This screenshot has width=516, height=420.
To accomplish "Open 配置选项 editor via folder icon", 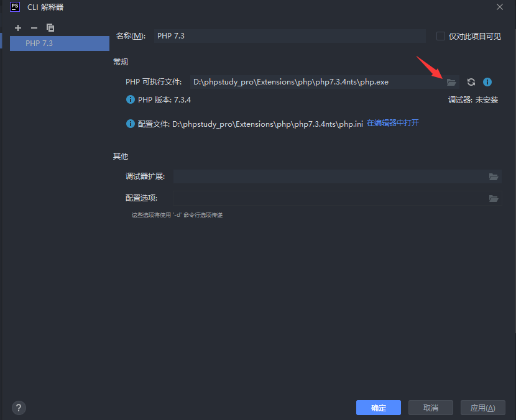I will 494,198.
